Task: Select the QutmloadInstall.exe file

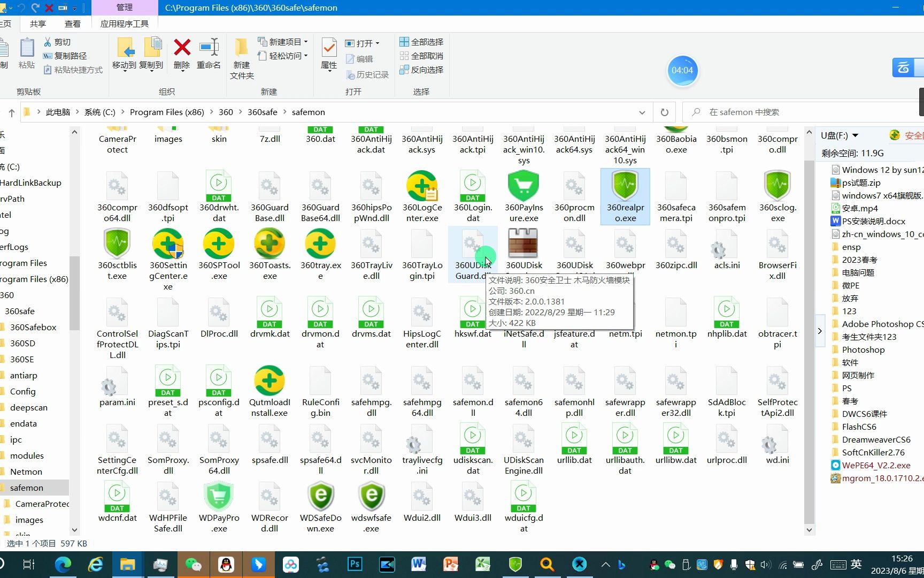Action: tap(269, 392)
